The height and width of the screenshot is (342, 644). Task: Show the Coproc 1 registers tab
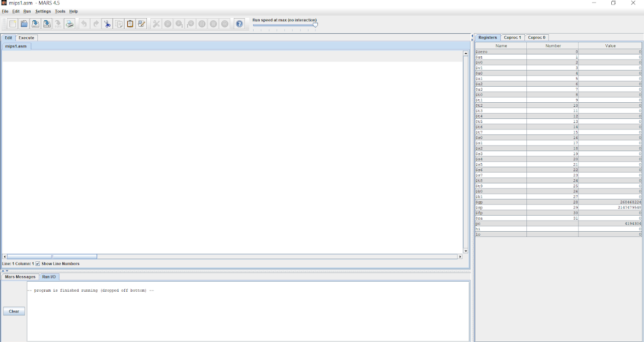pyautogui.click(x=512, y=37)
